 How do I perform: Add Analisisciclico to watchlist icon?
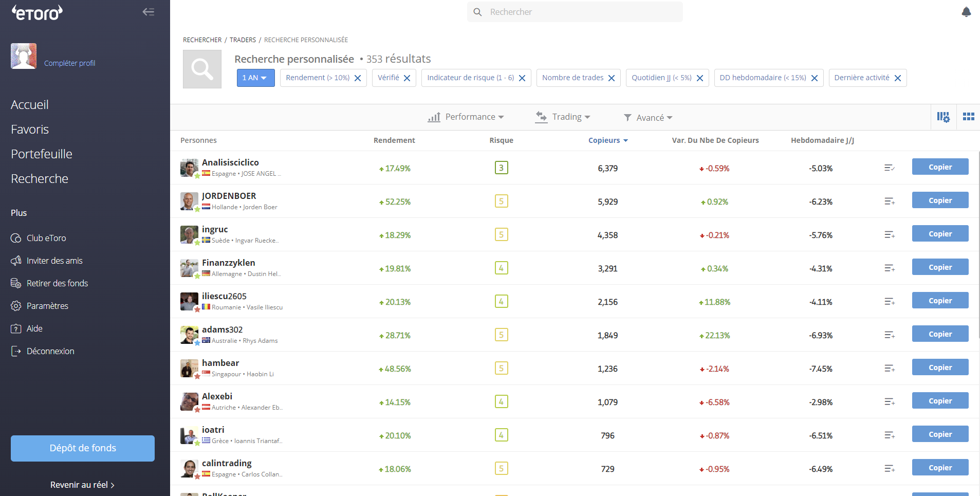click(x=890, y=168)
